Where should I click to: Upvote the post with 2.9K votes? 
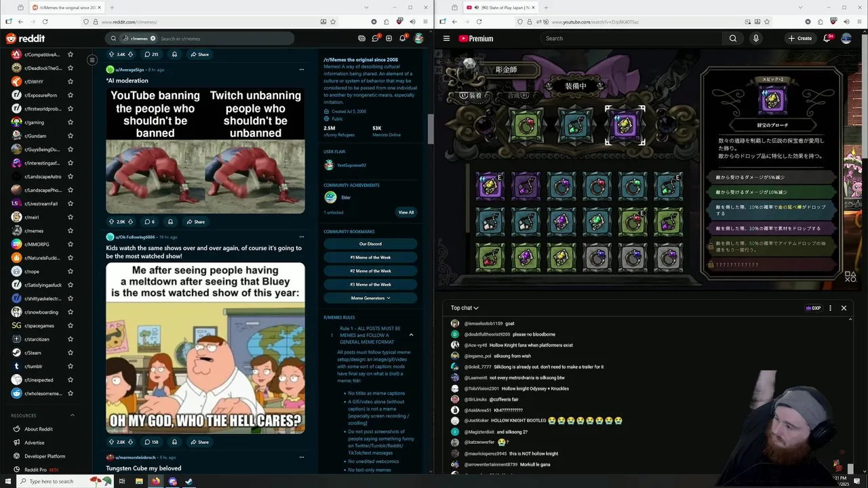coord(112,222)
